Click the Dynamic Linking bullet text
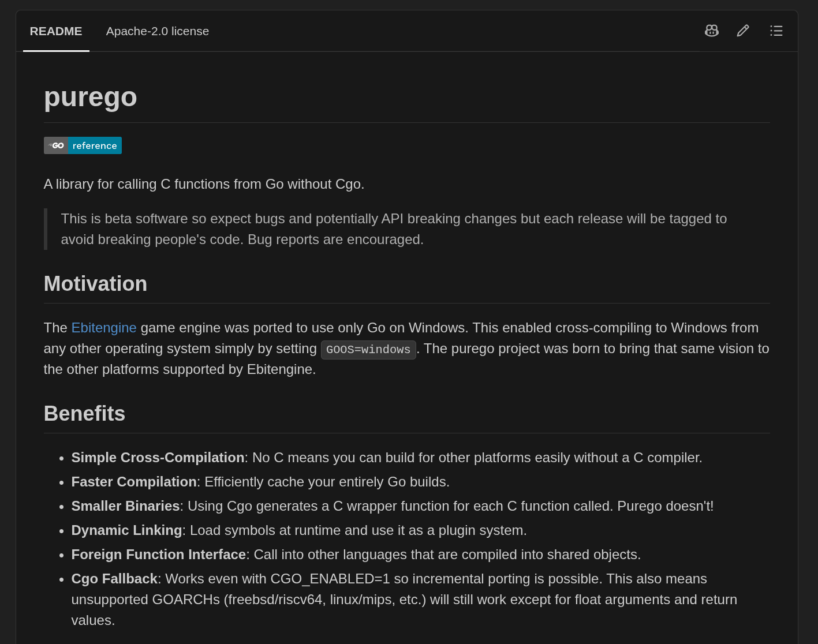Screen dimensions: 818x644 coord(299,530)
